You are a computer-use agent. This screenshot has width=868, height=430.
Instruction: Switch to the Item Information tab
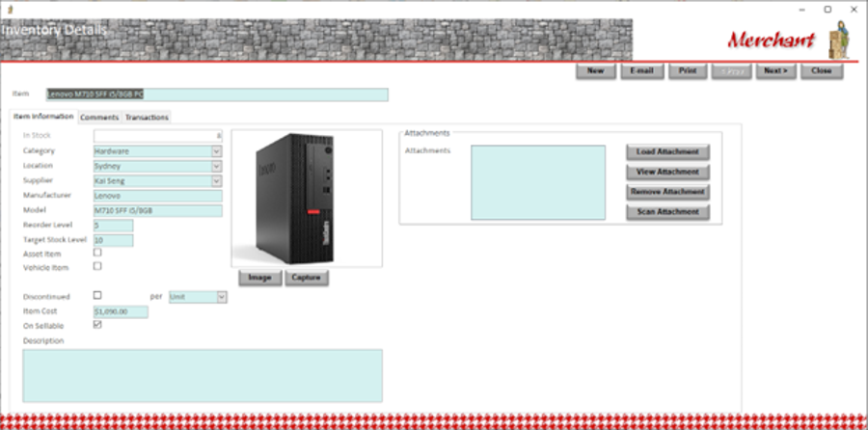click(x=43, y=117)
